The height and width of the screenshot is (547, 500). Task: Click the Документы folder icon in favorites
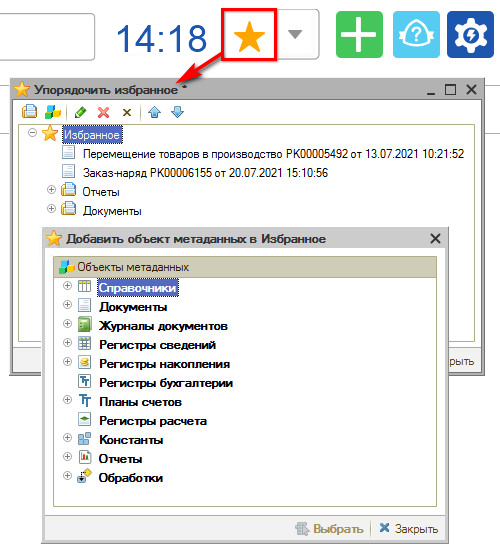tap(68, 209)
